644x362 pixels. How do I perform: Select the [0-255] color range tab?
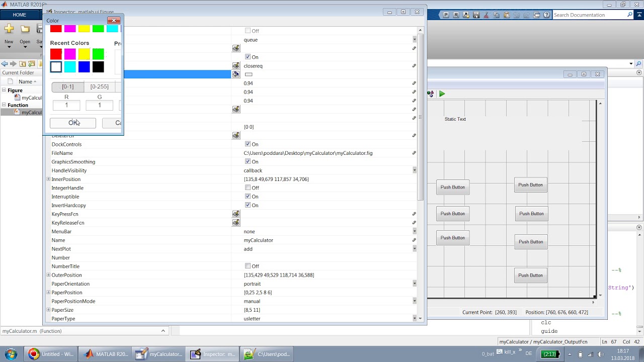coord(100,86)
